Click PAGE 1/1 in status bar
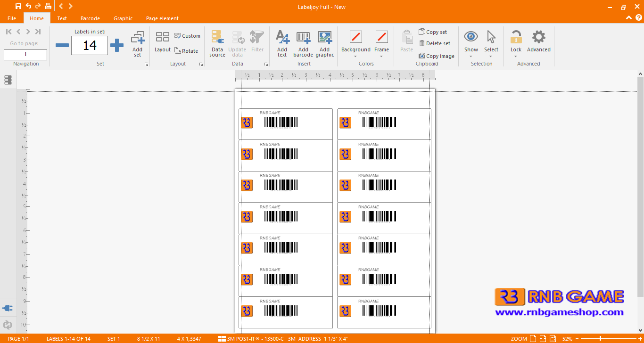 click(18, 339)
